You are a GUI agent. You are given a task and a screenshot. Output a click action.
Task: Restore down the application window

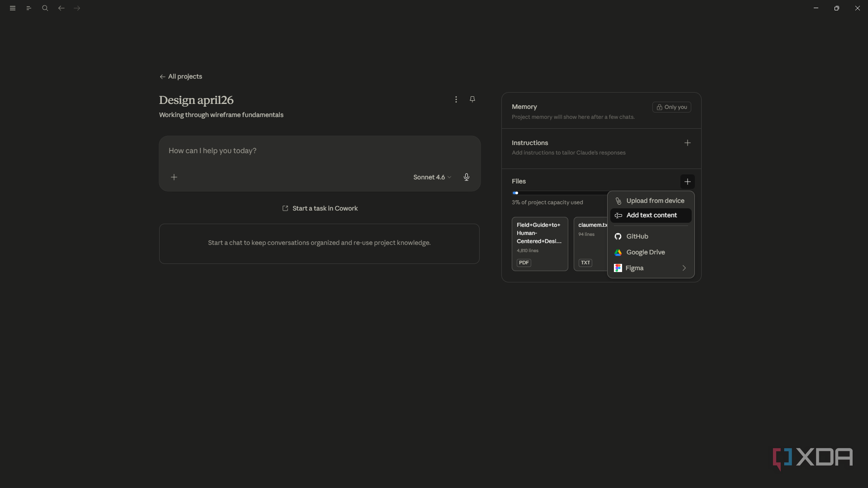click(x=837, y=8)
